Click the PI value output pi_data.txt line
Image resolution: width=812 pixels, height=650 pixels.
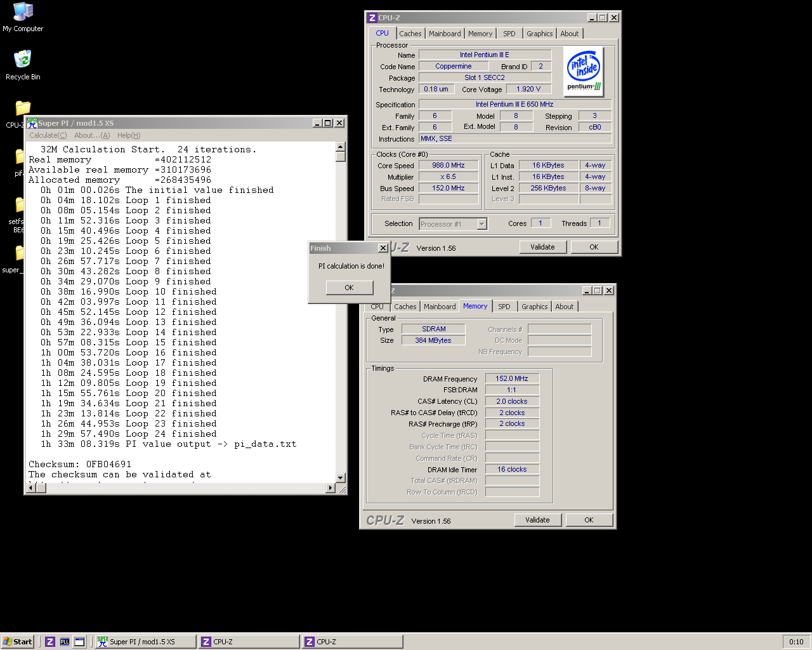[x=168, y=444]
